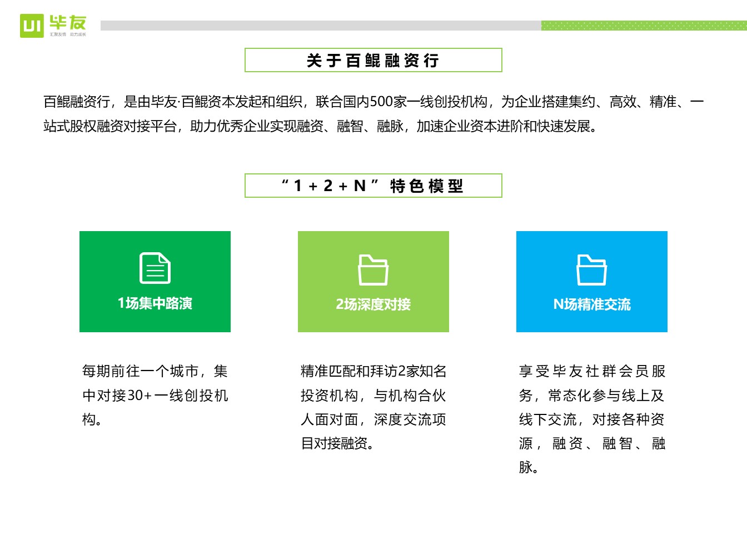Click the paragraph starting 百鲲融资行，是由毕友
This screenshot has width=747, height=560.
click(373, 114)
